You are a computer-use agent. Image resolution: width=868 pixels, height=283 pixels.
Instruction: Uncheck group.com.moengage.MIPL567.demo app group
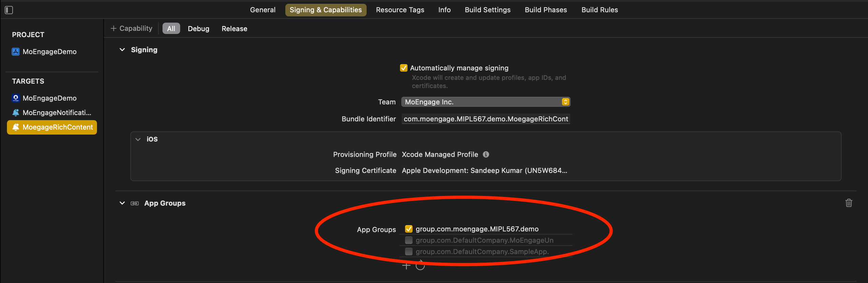pyautogui.click(x=409, y=229)
